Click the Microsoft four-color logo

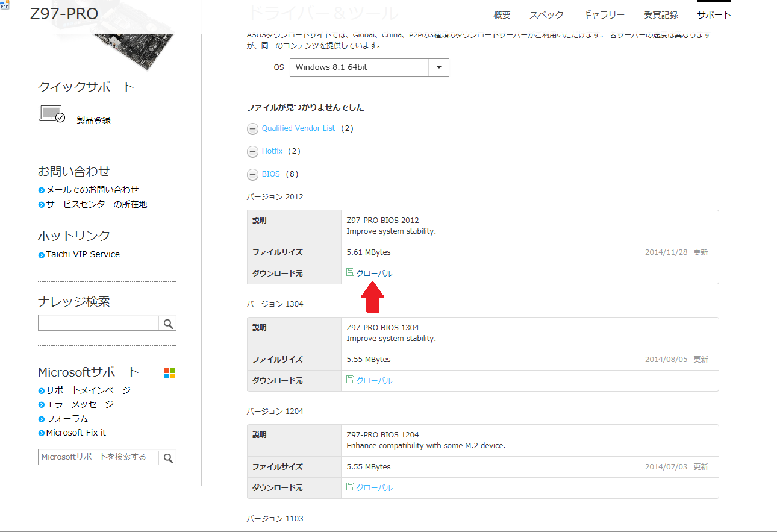point(170,373)
